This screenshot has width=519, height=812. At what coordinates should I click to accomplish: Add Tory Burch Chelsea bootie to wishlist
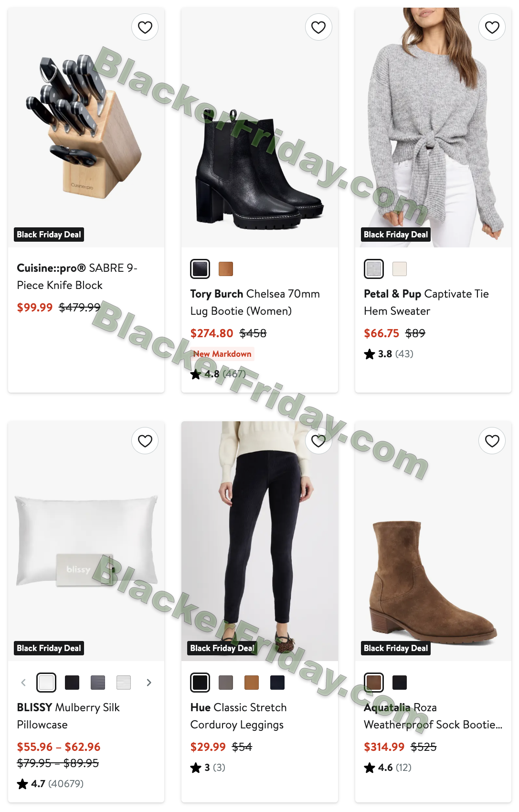coord(318,27)
